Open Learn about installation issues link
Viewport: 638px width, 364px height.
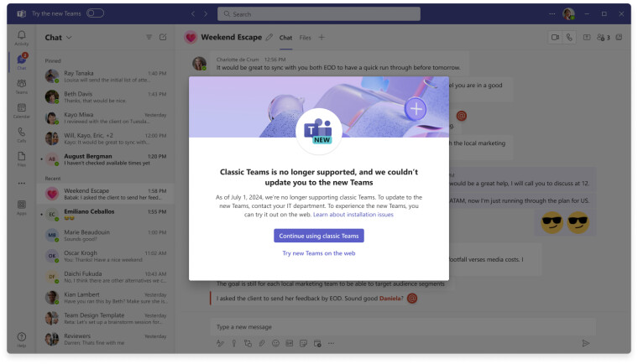pyautogui.click(x=353, y=215)
